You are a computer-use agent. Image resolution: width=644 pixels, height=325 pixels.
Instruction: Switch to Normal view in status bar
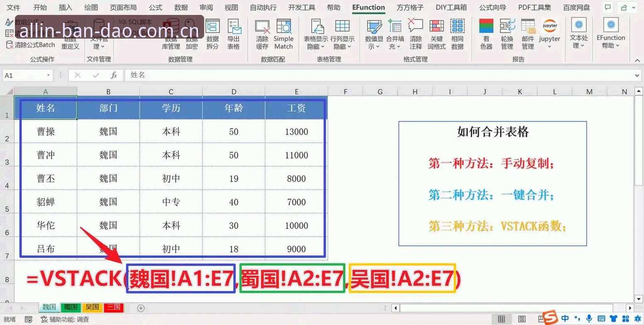[501, 320]
